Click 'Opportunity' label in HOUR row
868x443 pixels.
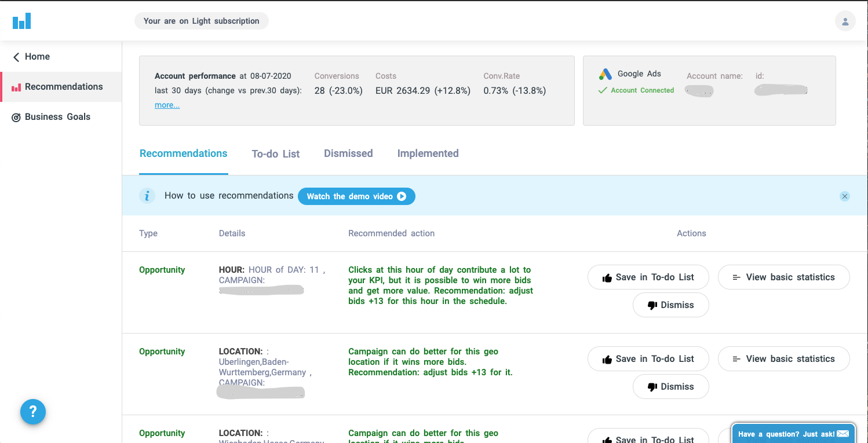(x=162, y=270)
